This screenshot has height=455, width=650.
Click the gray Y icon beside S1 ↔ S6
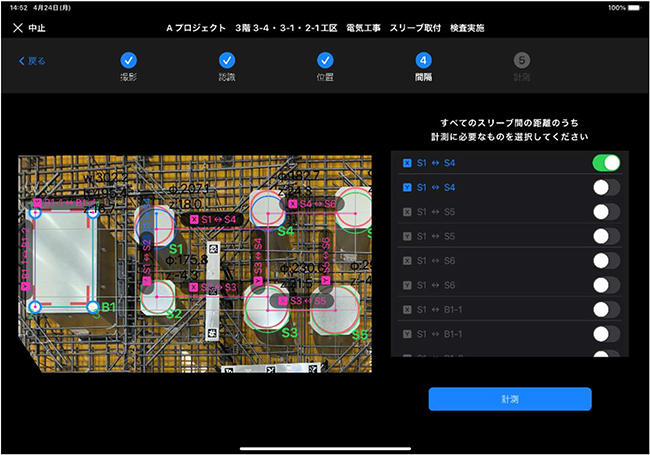pyautogui.click(x=407, y=285)
